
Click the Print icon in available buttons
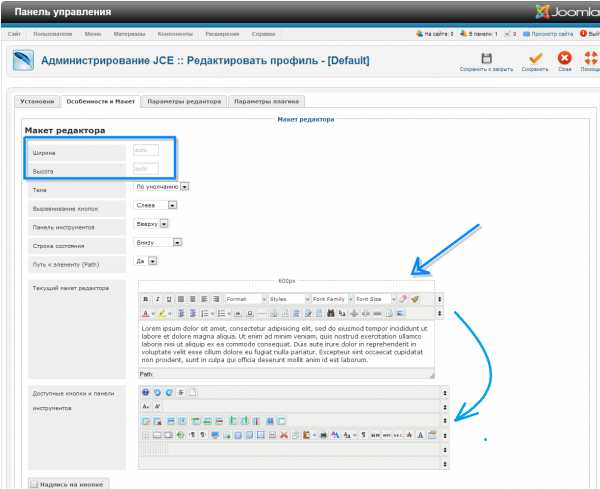click(323, 435)
